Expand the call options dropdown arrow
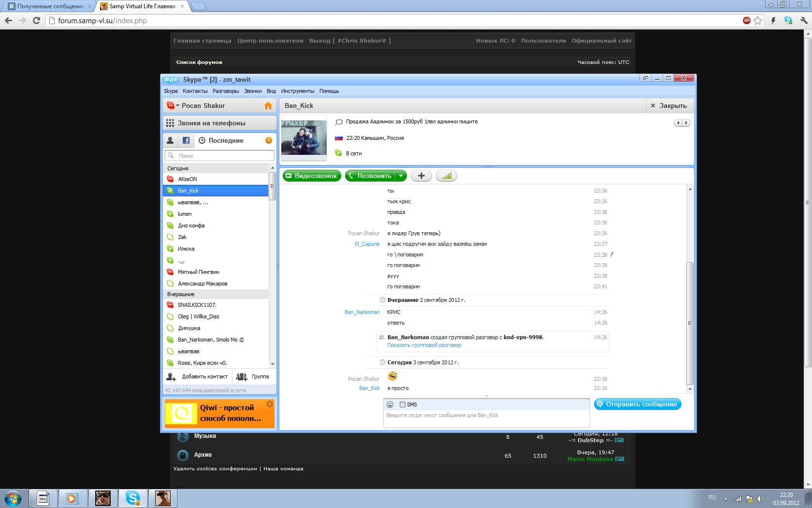This screenshot has height=508, width=812. pyautogui.click(x=401, y=176)
